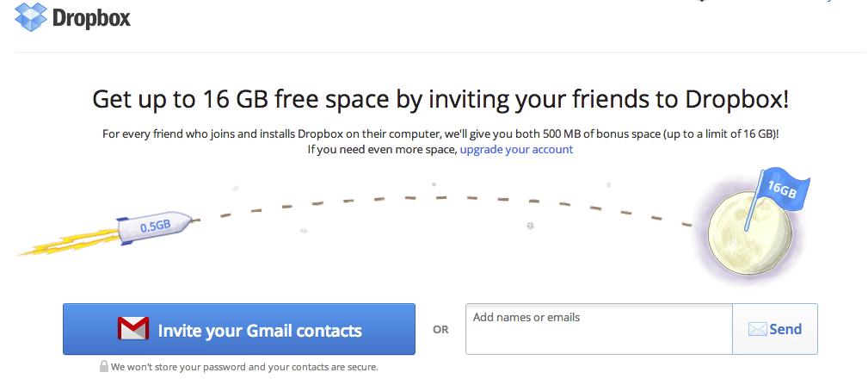Click the red Gmail envelope icon
868x391 pixels.
[132, 328]
